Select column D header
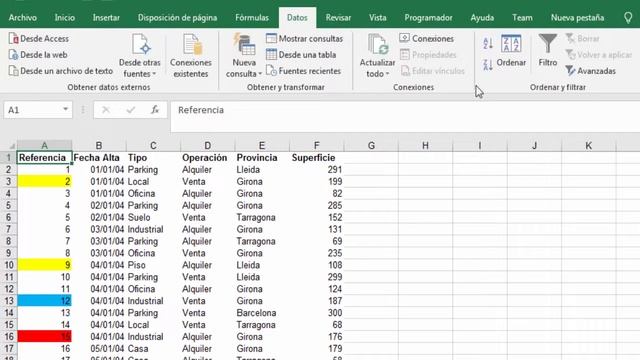Image resolution: width=640 pixels, height=360 pixels. tap(207, 145)
